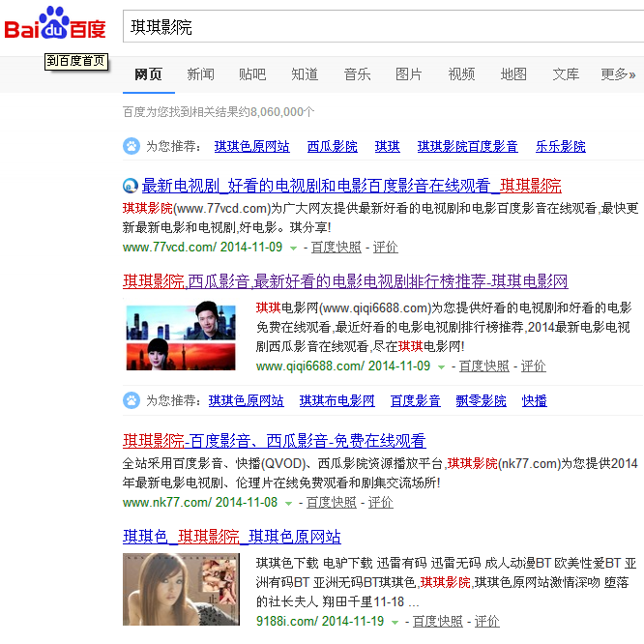Screen dimensions: 644x644
Task: Open 百度快照 for www.77vcd.com result
Action: pos(336,248)
